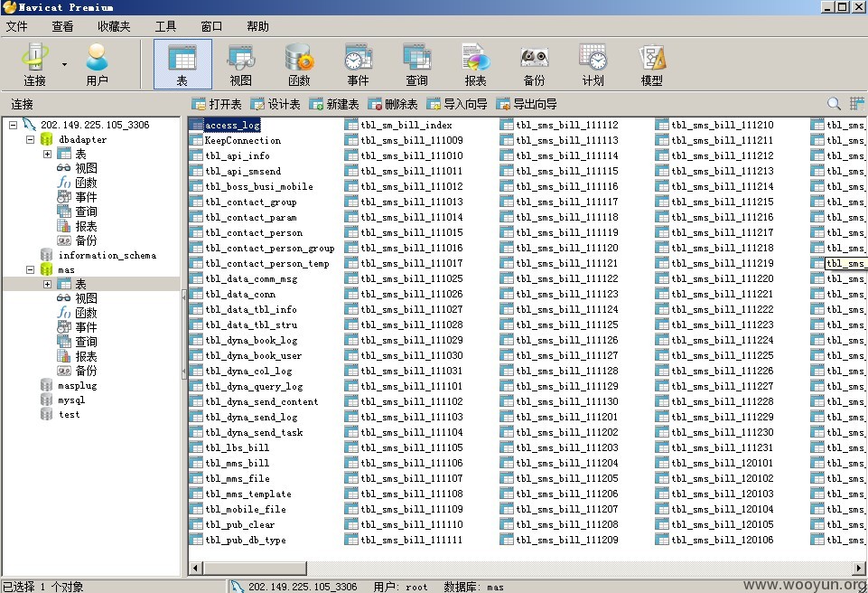Launch the Import Wizard (导入向导)
868x593 pixels.
tap(457, 104)
